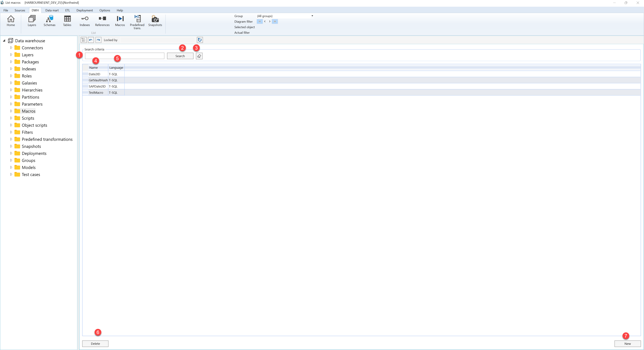This screenshot has height=350, width=644.
Task: Open the Tables ribbon icon
Action: tap(67, 21)
